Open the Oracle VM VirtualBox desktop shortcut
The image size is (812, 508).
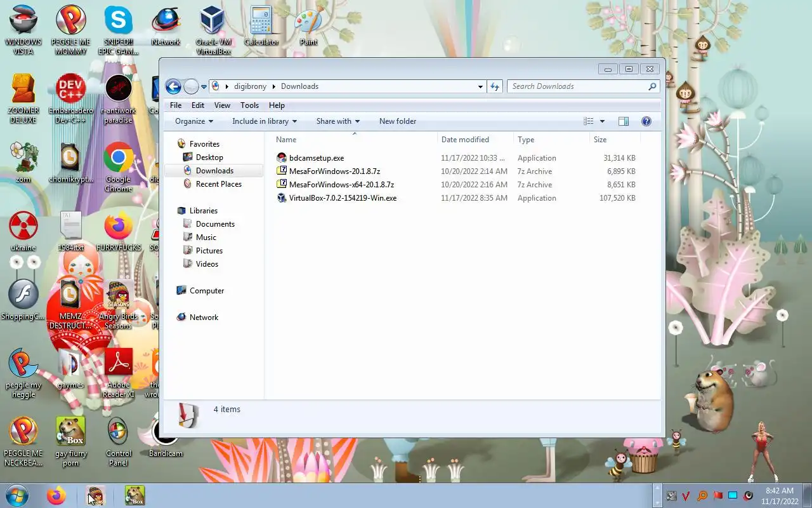[213, 30]
